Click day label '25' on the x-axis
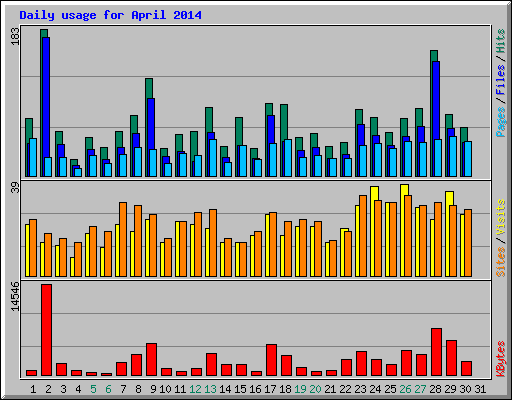Viewport: 512px width, 400px height. [x=390, y=389]
